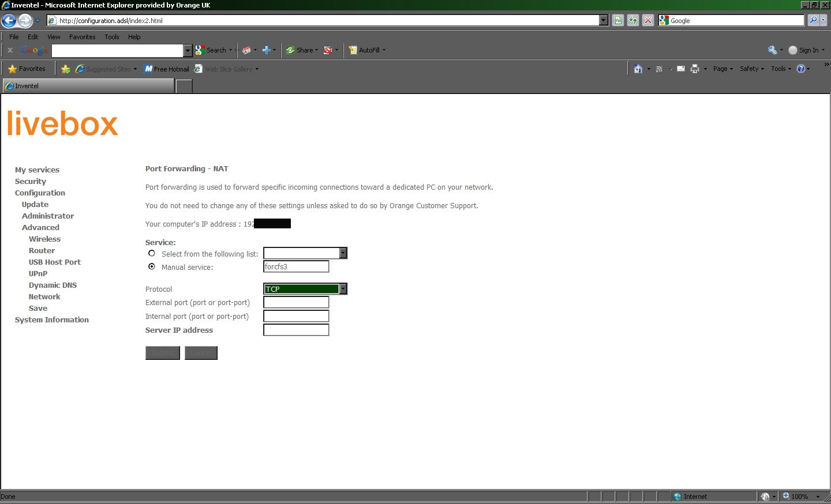Open Web Slice Gallery dropdown
Screen dimensions: 831x504
click(227, 69)
